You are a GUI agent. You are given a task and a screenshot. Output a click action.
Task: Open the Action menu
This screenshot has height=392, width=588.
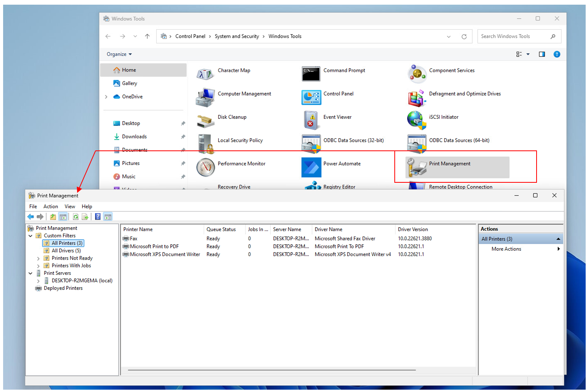51,207
